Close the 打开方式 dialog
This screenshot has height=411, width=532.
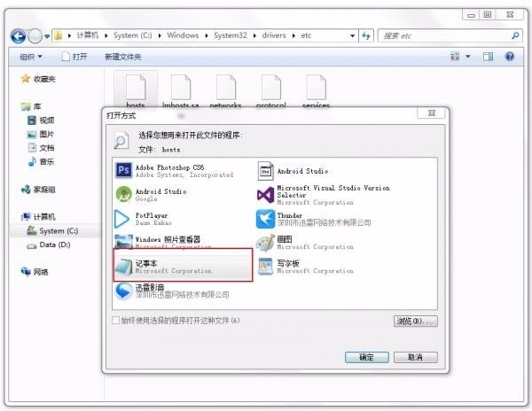coord(432,112)
